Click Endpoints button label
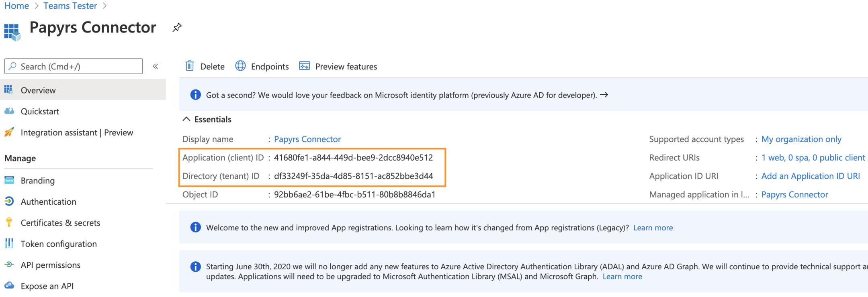The height and width of the screenshot is (297, 868). [270, 66]
